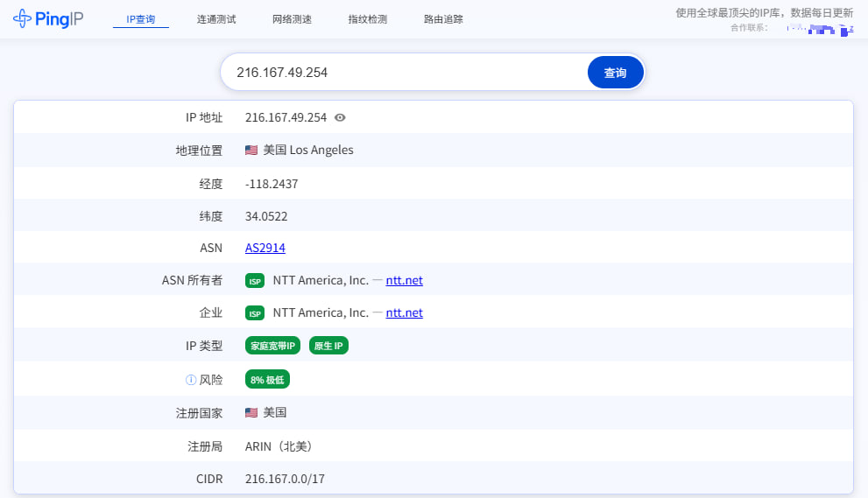Screen dimensions: 868x498
Task: Click the ASN 所有者 label
Action: coord(192,281)
